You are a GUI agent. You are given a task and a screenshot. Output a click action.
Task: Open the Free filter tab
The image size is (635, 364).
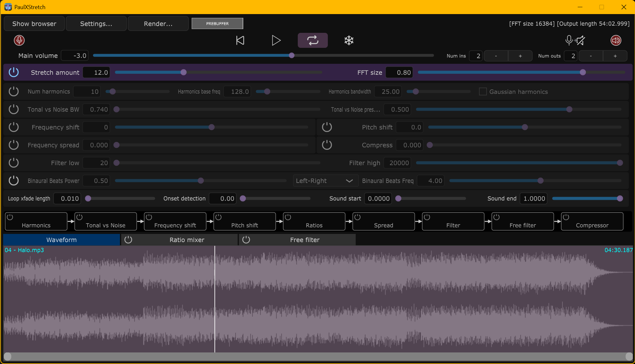304,240
